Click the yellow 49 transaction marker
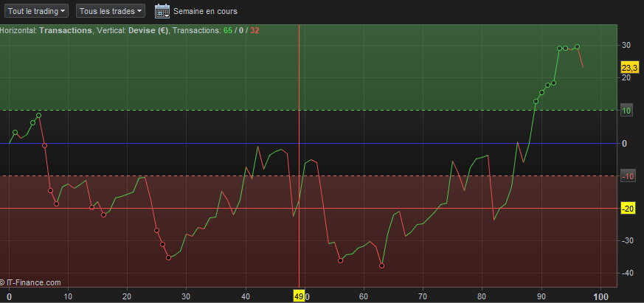 (299, 296)
